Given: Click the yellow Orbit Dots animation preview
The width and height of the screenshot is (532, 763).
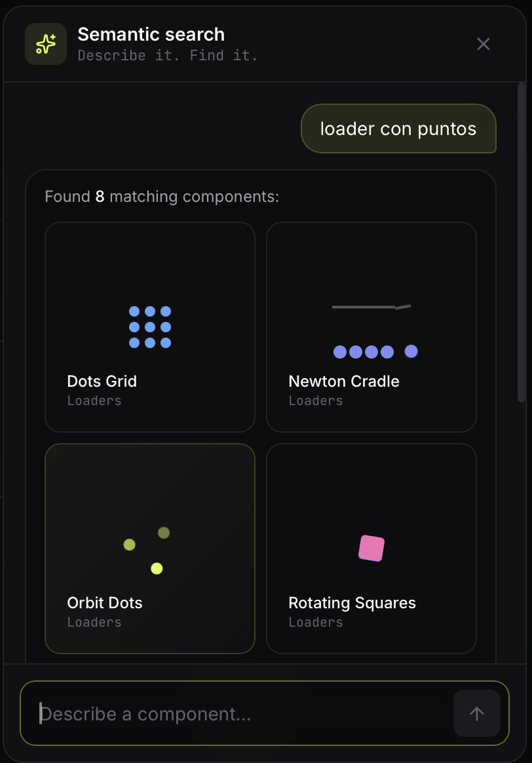Looking at the screenshot, I should pos(146,551).
